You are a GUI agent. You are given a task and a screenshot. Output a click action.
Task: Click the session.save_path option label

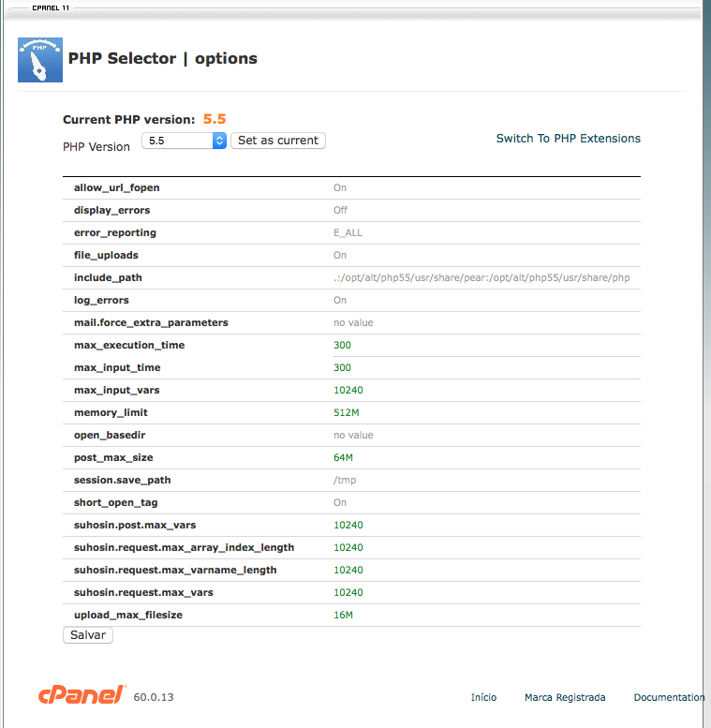click(122, 480)
